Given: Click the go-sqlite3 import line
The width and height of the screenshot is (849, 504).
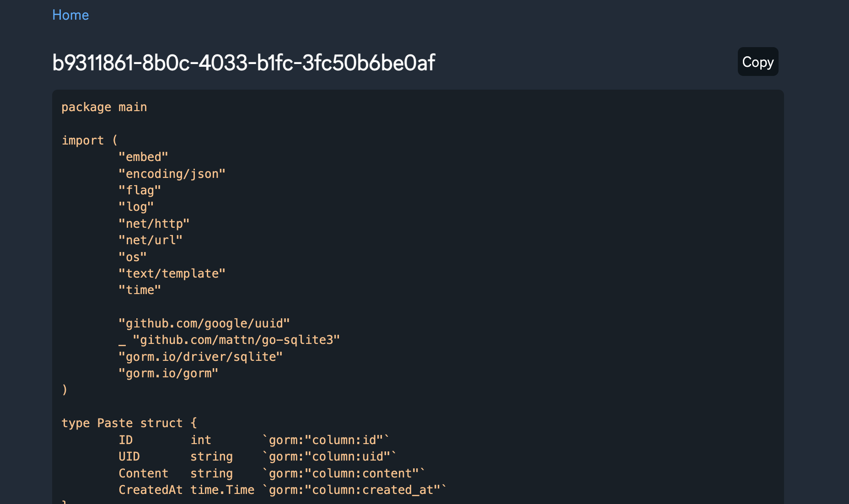Looking at the screenshot, I should (229, 340).
